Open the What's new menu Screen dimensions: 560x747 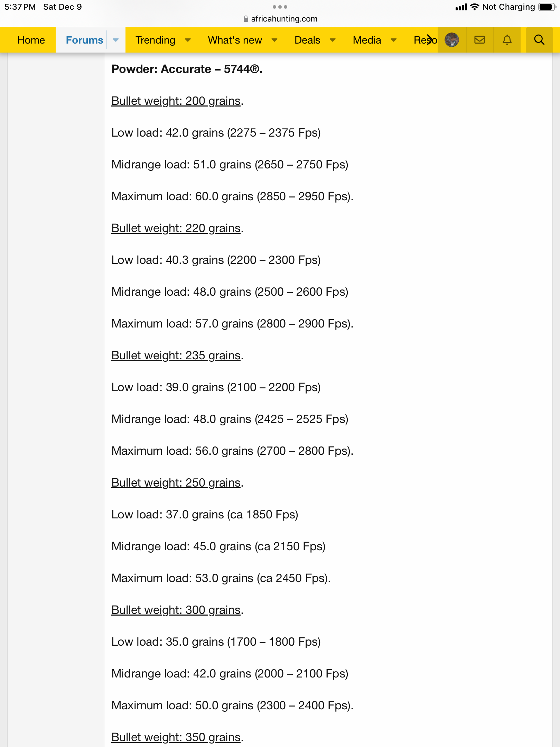click(x=235, y=40)
